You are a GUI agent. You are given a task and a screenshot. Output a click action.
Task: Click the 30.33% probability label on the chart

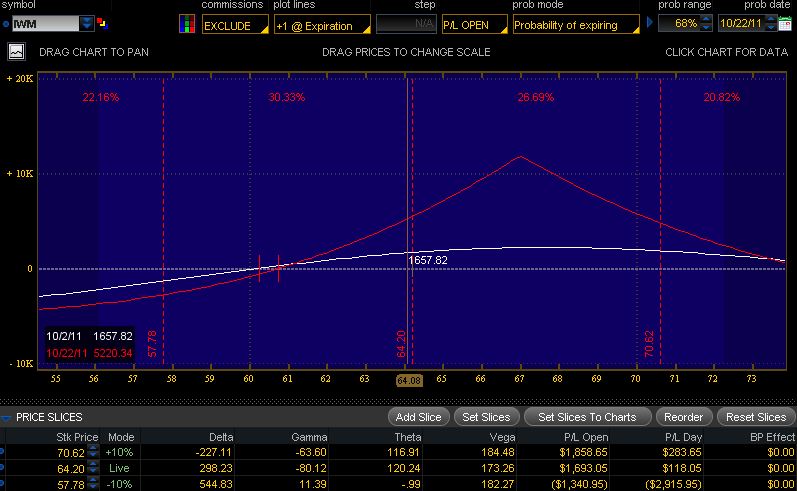(287, 97)
